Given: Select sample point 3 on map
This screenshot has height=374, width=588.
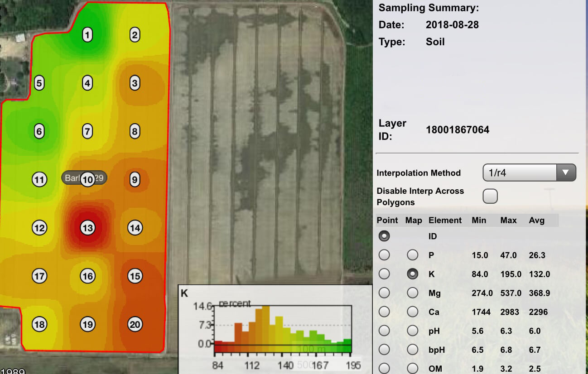Looking at the screenshot, I should pyautogui.click(x=135, y=83).
